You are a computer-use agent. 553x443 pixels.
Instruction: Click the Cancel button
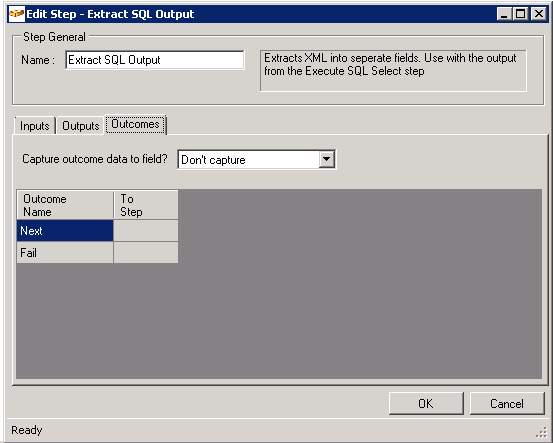coord(507,403)
